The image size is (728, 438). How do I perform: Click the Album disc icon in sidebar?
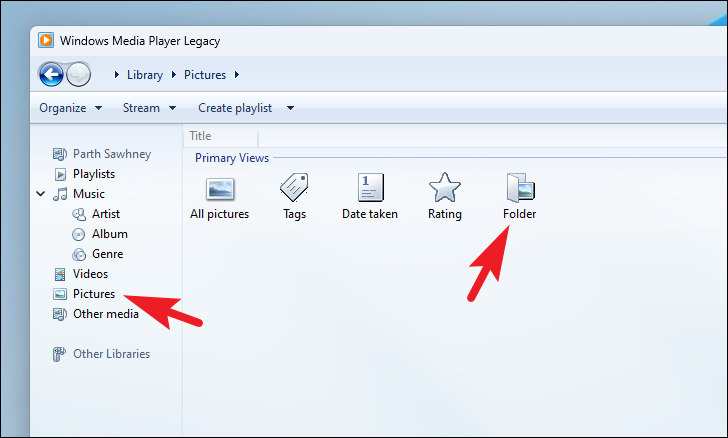[x=79, y=234]
